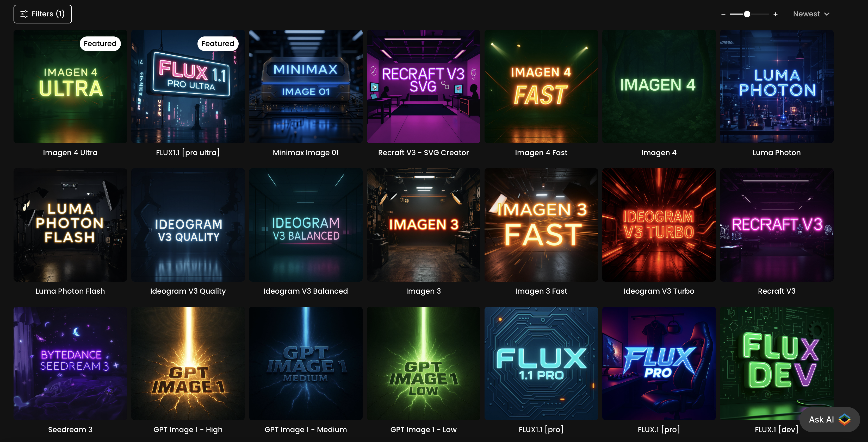Click the 'FLUX.1 [pro]' label
The image size is (868, 442).
pos(659,430)
